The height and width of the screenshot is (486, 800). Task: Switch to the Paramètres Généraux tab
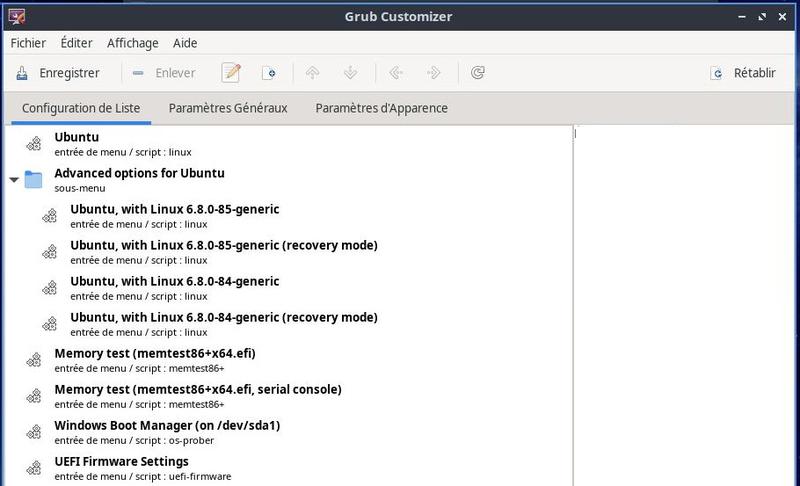point(228,108)
